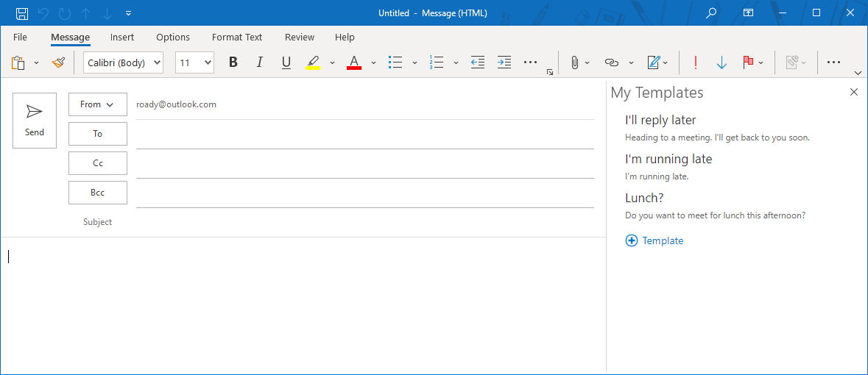Toggle Italic formatting
868x375 pixels.
pyautogui.click(x=259, y=63)
